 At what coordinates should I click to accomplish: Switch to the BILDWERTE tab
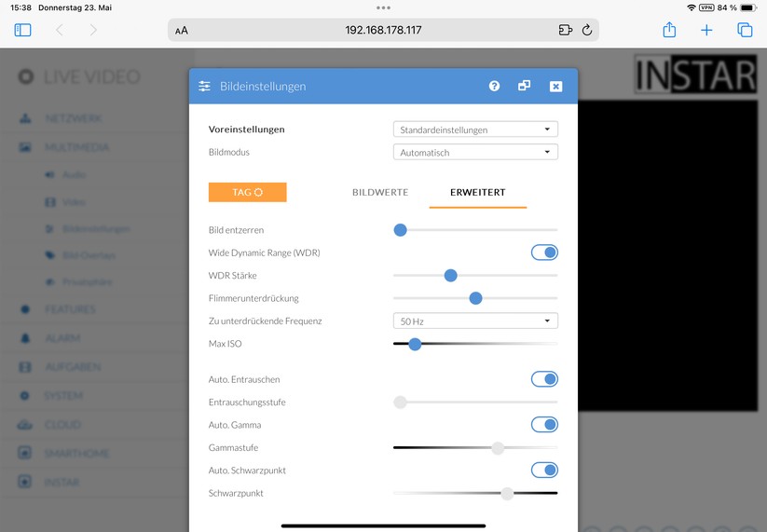point(380,192)
